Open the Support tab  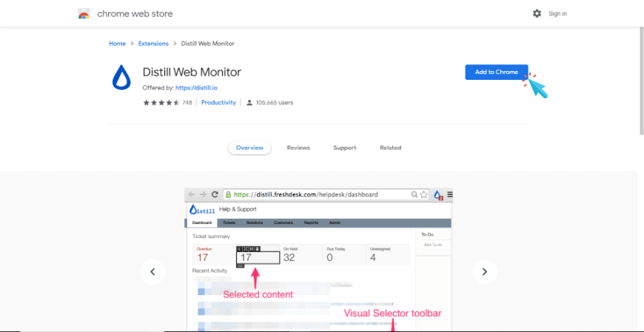(x=344, y=148)
